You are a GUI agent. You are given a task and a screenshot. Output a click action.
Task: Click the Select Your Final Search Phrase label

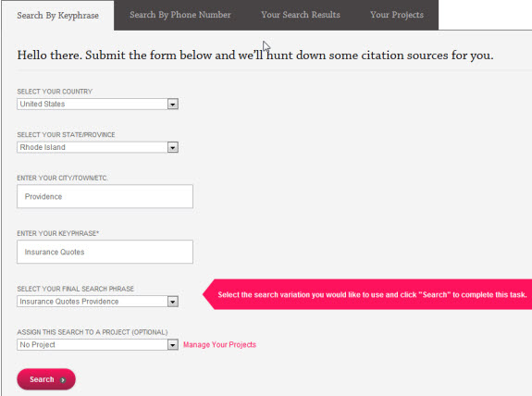[x=76, y=289]
